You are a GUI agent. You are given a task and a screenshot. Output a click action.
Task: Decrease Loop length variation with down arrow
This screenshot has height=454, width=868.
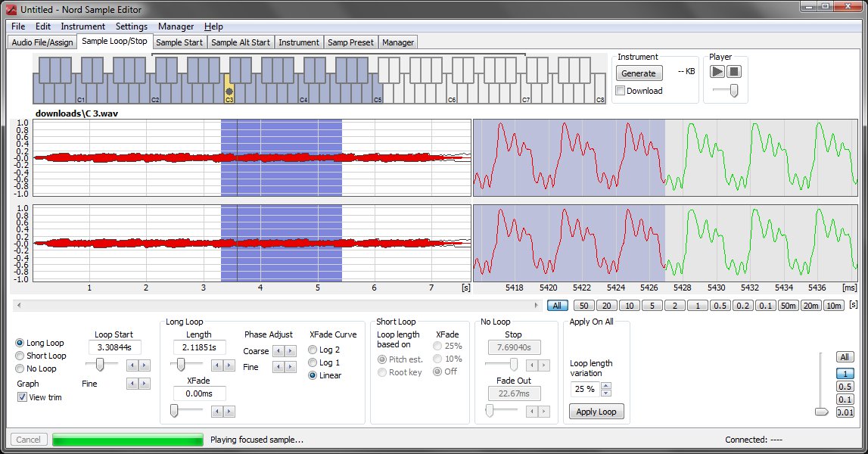pos(605,393)
